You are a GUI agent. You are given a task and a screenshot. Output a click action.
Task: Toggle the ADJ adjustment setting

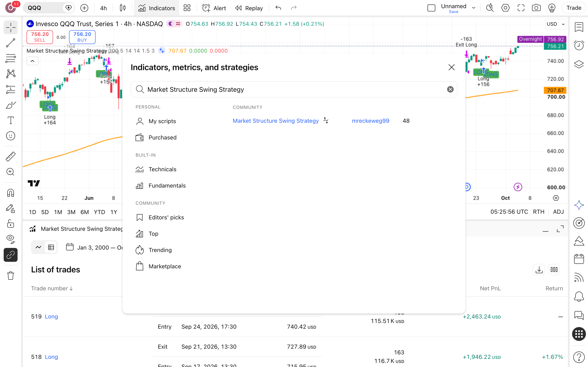click(558, 212)
